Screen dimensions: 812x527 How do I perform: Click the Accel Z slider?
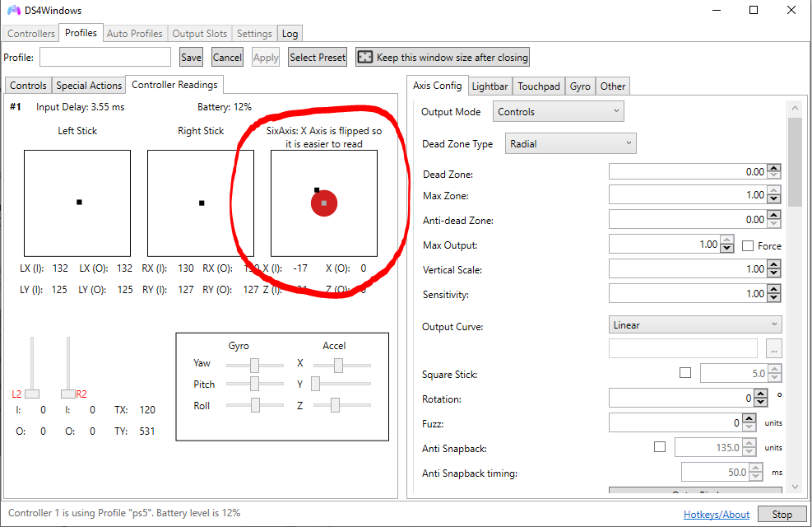click(x=341, y=405)
